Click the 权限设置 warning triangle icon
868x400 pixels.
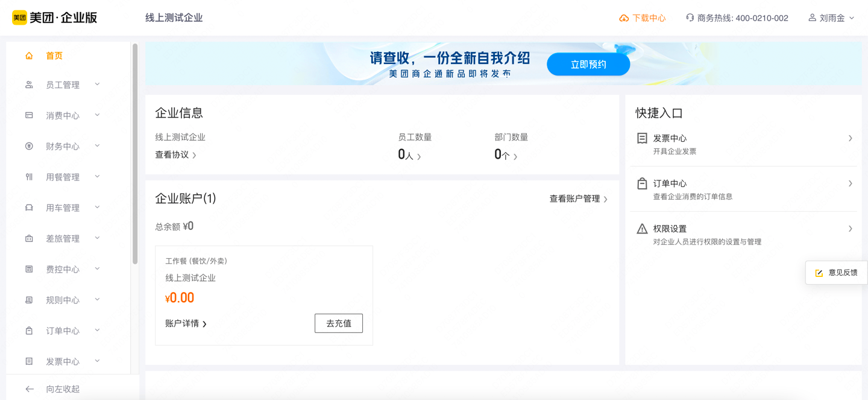tap(642, 229)
